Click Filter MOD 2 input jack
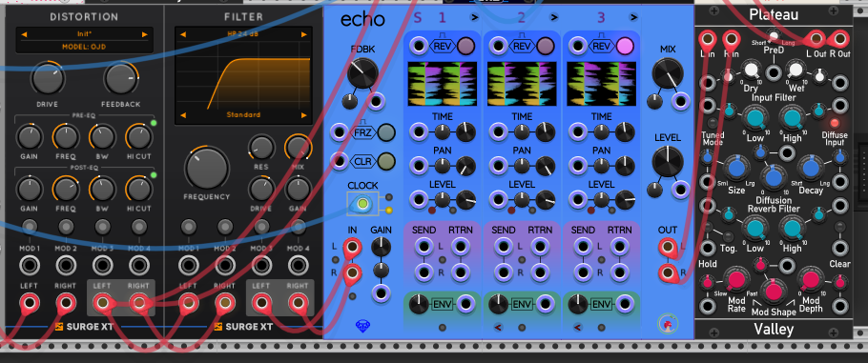 [225, 266]
